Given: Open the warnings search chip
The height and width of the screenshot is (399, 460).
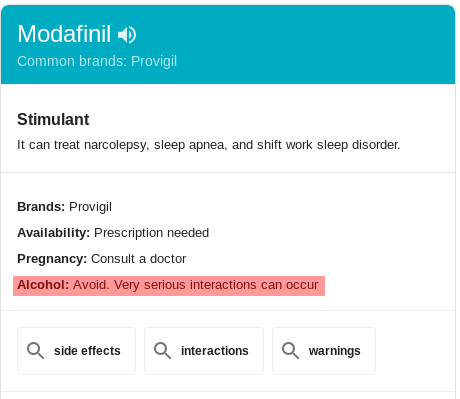Looking at the screenshot, I should [324, 351].
